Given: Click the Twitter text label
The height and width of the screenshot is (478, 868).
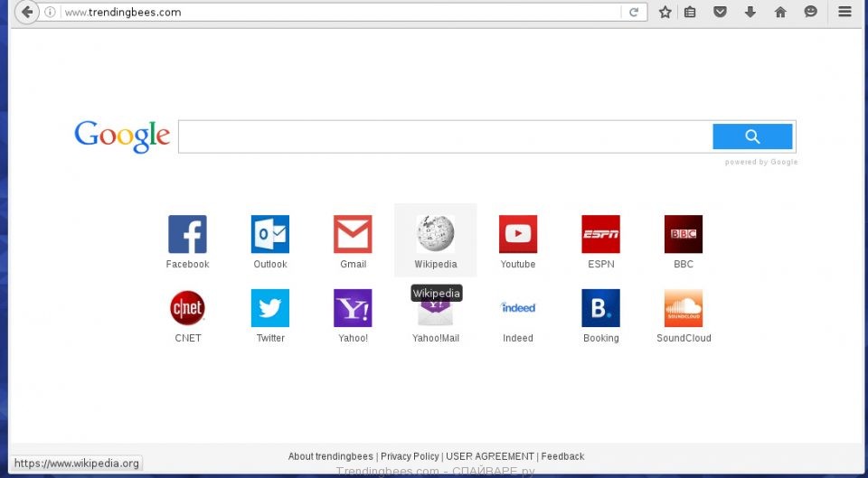Looking at the screenshot, I should [270, 338].
